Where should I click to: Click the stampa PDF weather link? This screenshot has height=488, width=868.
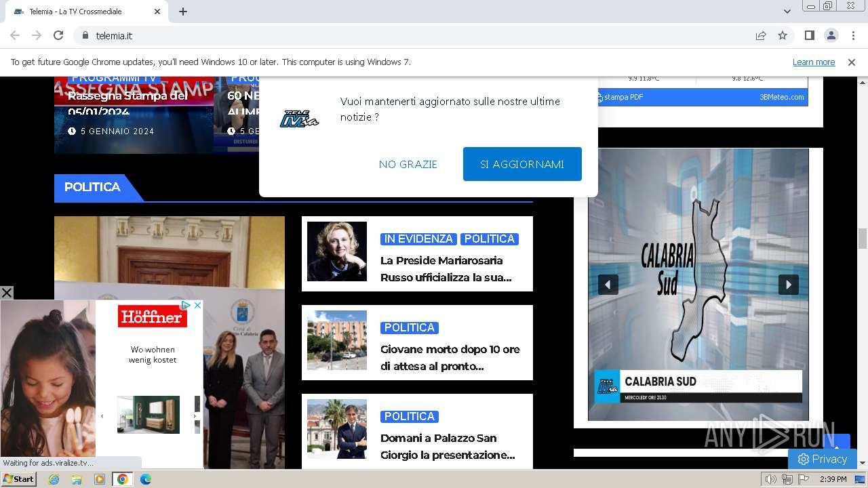tap(619, 97)
